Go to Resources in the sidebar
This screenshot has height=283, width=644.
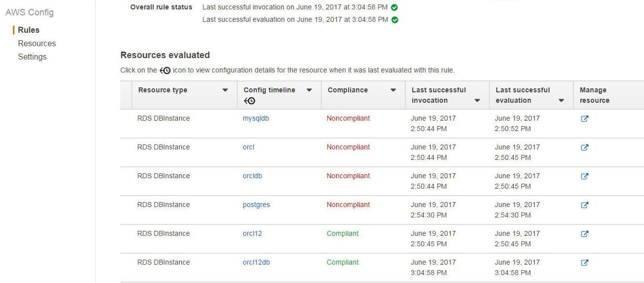tap(37, 43)
